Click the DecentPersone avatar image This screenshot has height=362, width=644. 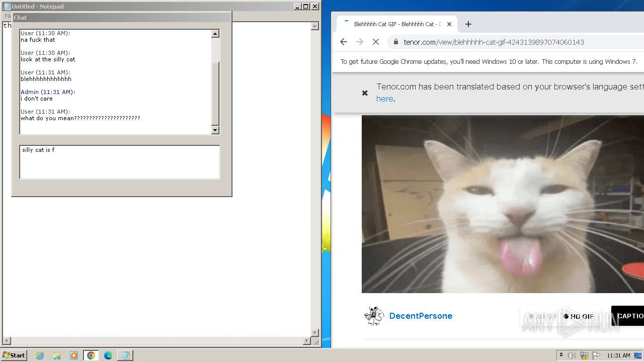[x=374, y=316]
